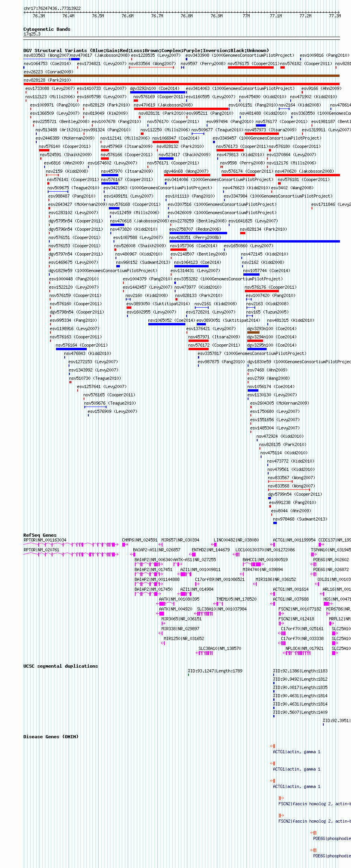
Task: Open gene AATK|NM_001080395
Action: [x=179, y=599]
